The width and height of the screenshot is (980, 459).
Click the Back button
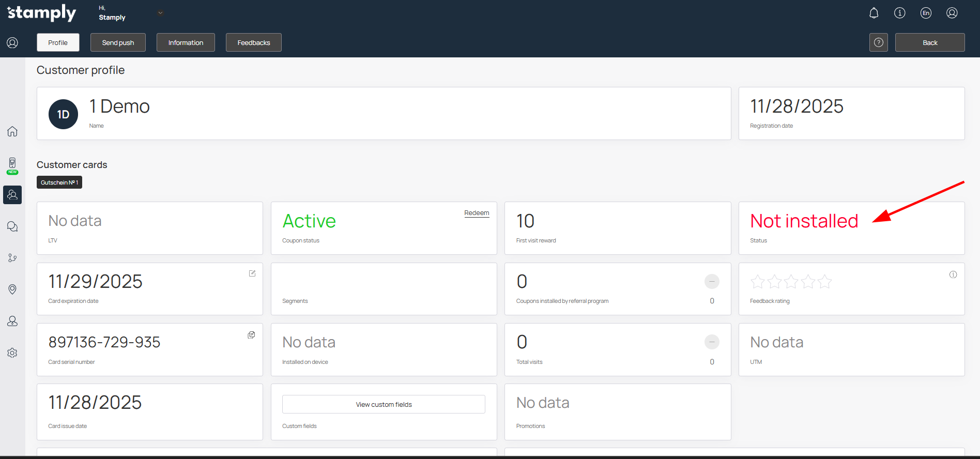[929, 42]
